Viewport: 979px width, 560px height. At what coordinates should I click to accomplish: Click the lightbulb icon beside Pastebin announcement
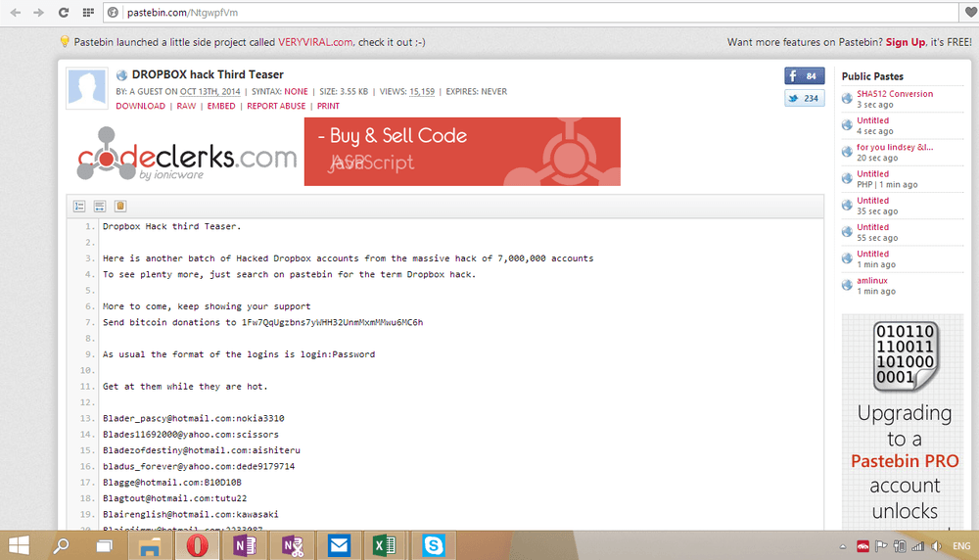[x=65, y=42]
